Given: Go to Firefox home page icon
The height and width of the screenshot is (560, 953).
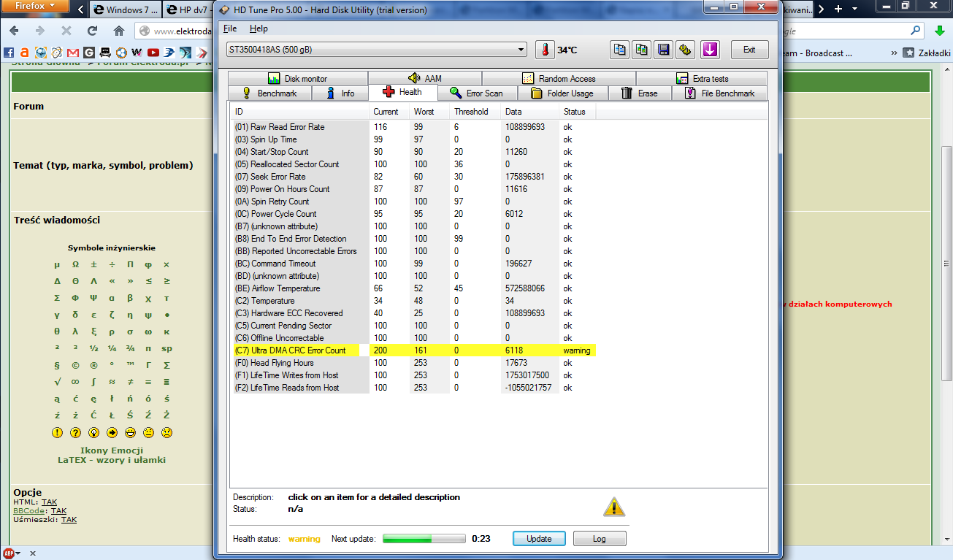Looking at the screenshot, I should (x=119, y=31).
